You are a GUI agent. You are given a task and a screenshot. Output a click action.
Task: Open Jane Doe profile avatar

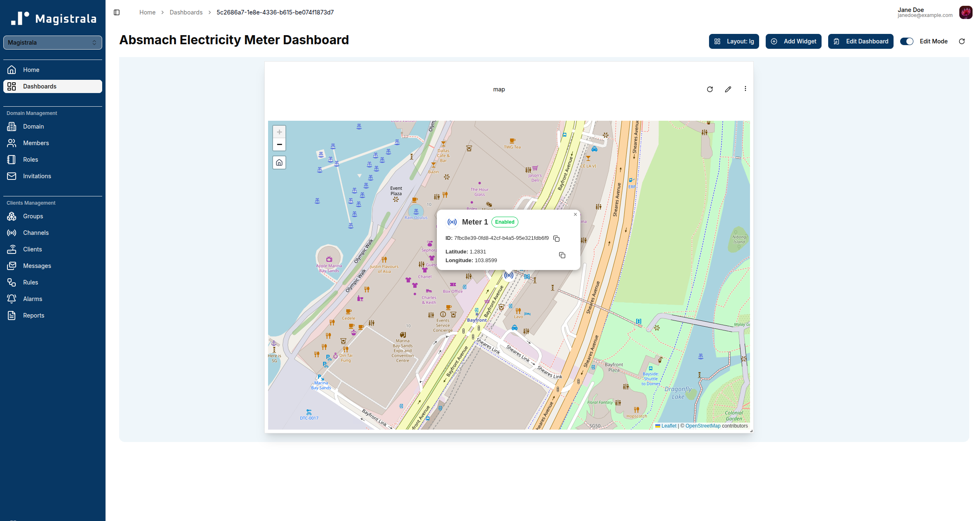coord(966,12)
